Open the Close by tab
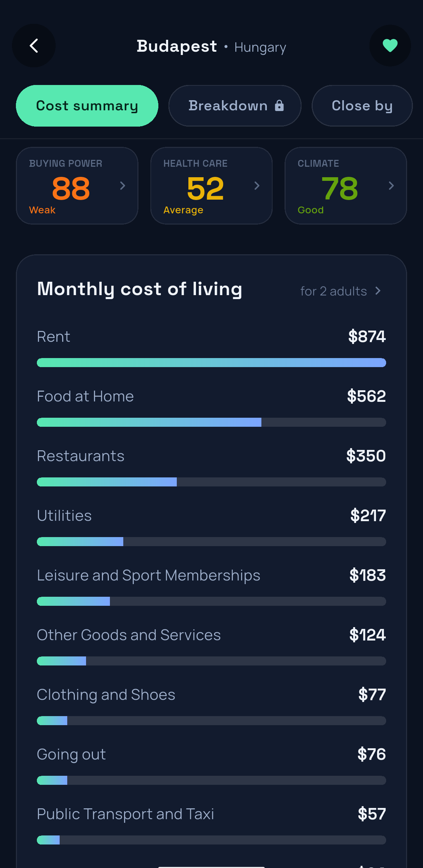Image resolution: width=423 pixels, height=868 pixels. tap(362, 106)
